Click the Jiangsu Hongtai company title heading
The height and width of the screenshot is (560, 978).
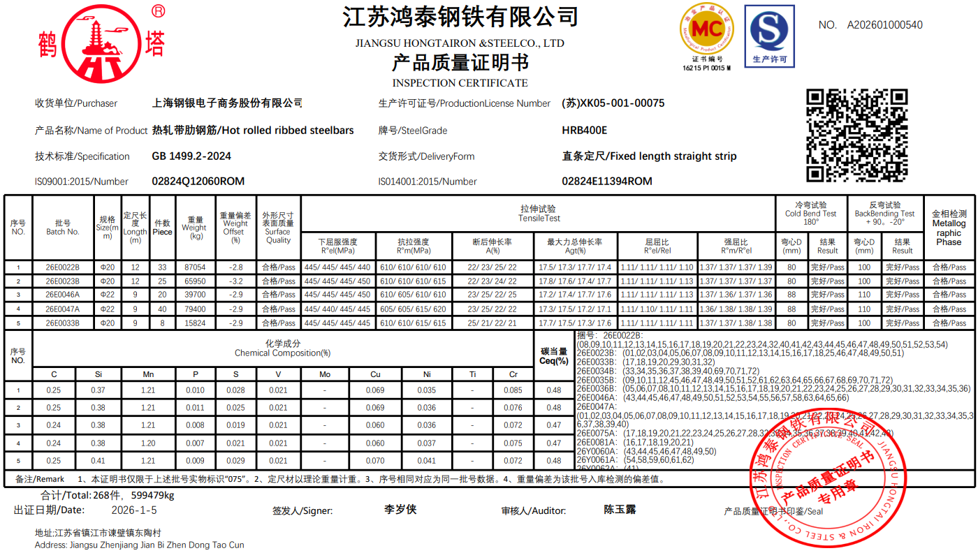pyautogui.click(x=460, y=17)
